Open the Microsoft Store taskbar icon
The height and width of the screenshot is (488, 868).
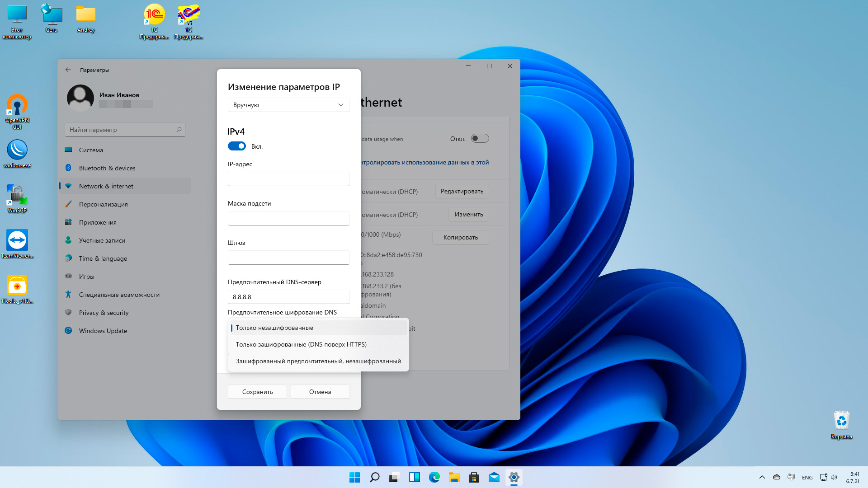coord(474,477)
